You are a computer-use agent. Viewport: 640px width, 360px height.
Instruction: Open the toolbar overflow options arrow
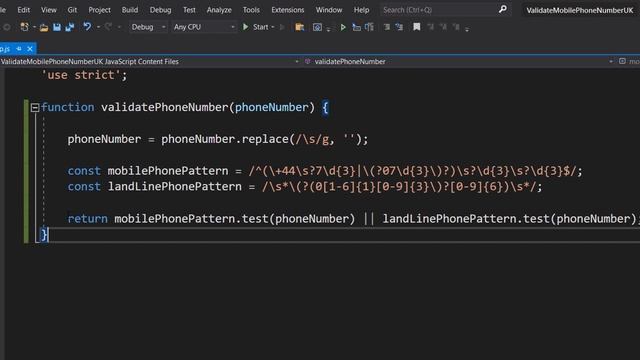click(467, 29)
